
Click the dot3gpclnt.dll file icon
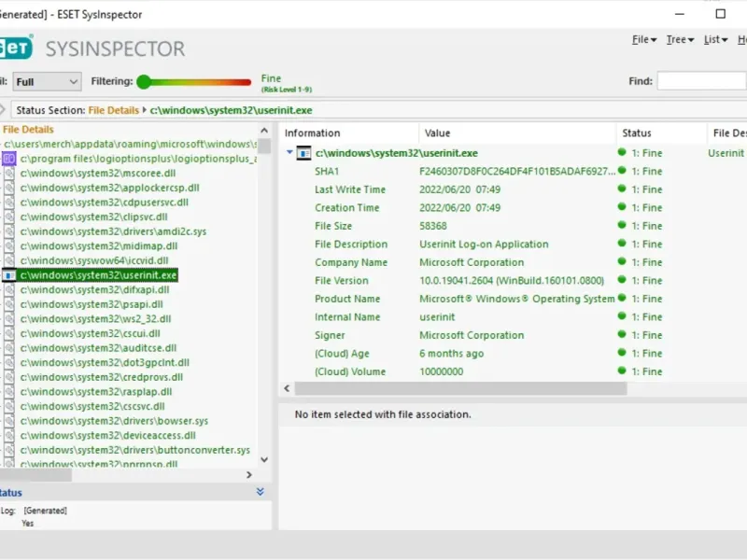point(9,362)
